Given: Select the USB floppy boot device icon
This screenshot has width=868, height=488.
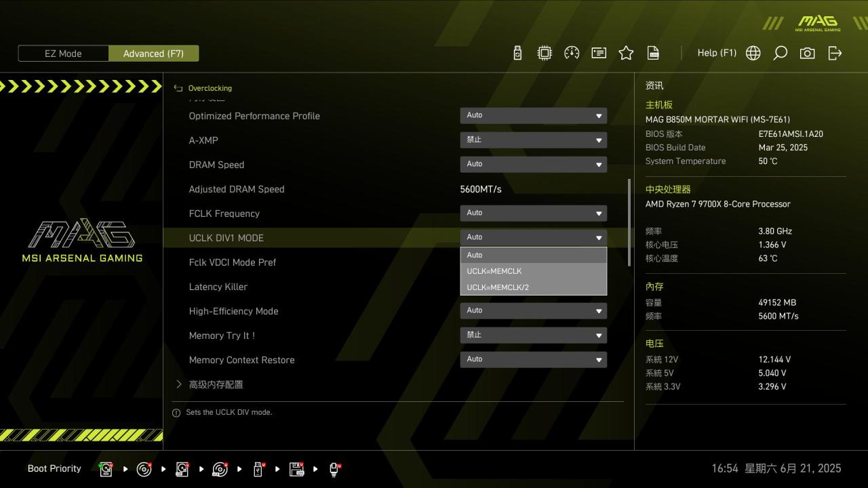Looking at the screenshot, I should (296, 469).
